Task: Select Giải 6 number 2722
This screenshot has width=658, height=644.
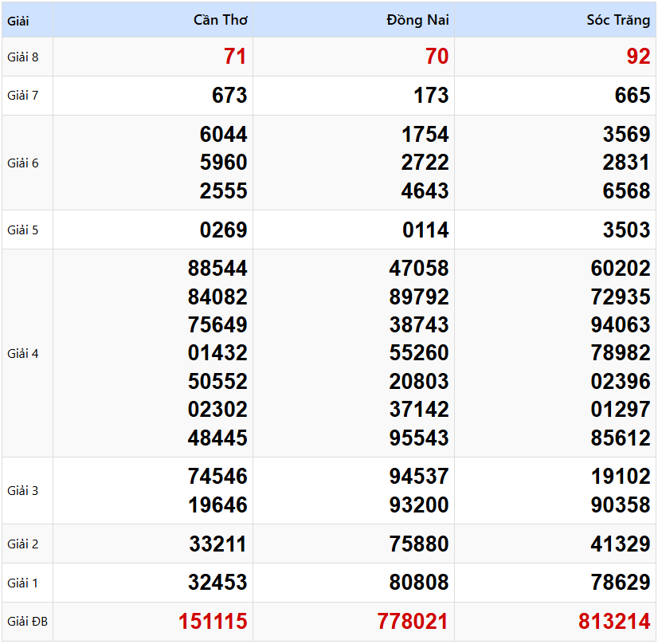Action: [x=425, y=163]
